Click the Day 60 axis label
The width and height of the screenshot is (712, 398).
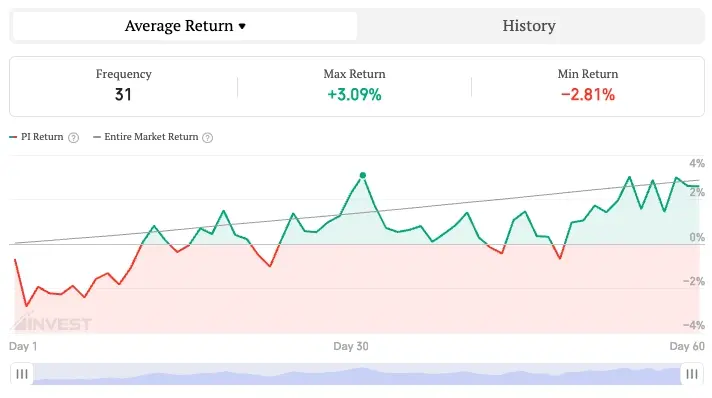pos(687,346)
